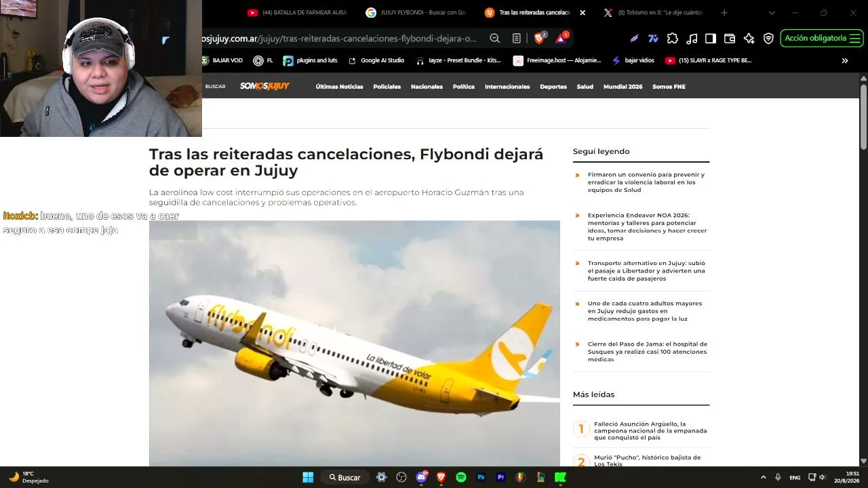Open article on adultos mayores y medicamentos
This screenshot has height=488, width=868.
click(645, 311)
